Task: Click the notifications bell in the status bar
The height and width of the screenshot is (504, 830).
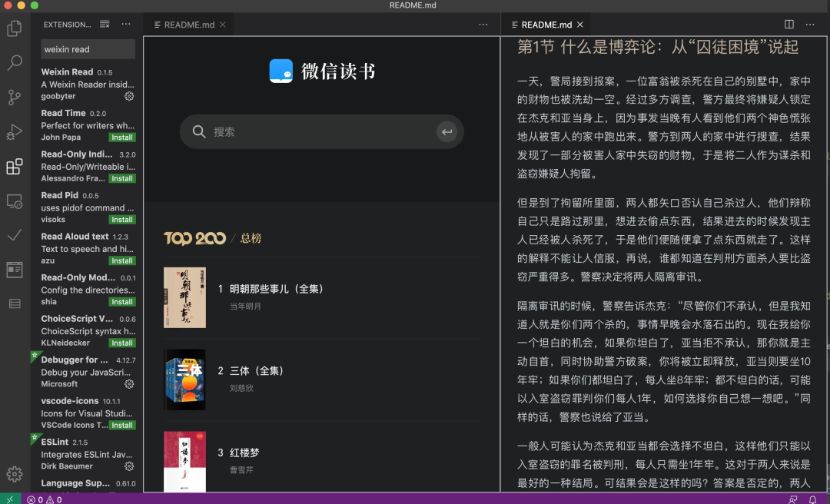Action: tap(812, 499)
